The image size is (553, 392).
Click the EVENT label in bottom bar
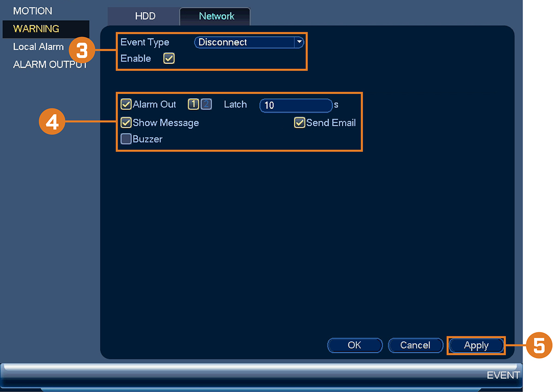tap(503, 375)
